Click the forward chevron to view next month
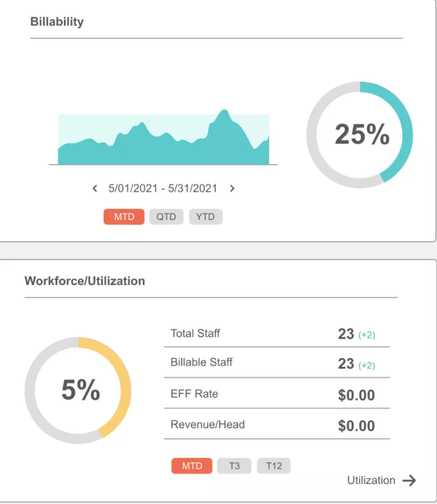The image size is (437, 504). click(x=232, y=188)
